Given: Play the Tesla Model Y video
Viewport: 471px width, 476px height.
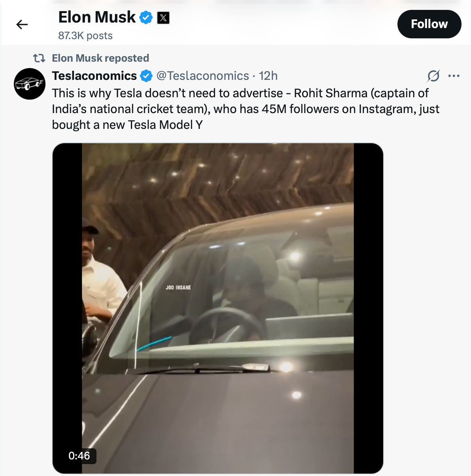Looking at the screenshot, I should tap(218, 308).
